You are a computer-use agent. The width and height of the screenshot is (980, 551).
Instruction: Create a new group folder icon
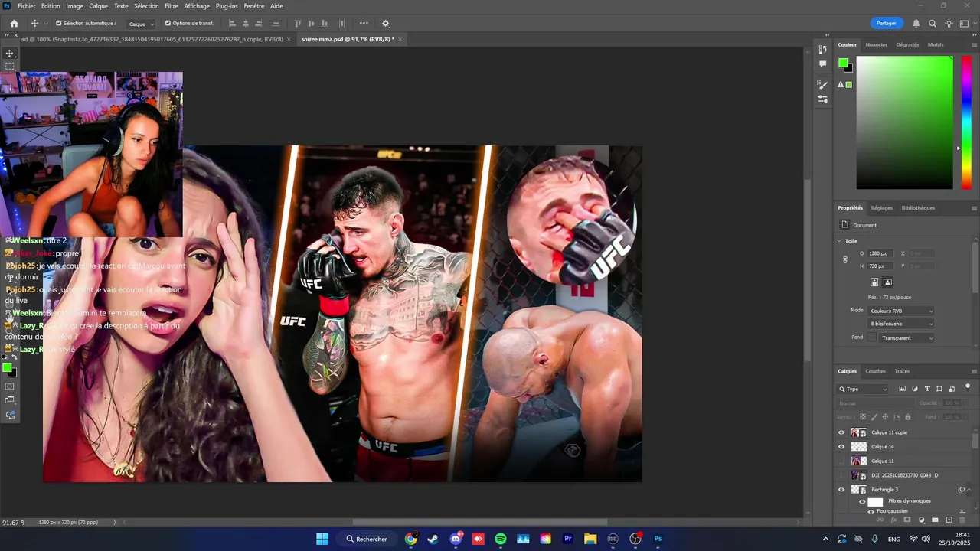[935, 520]
